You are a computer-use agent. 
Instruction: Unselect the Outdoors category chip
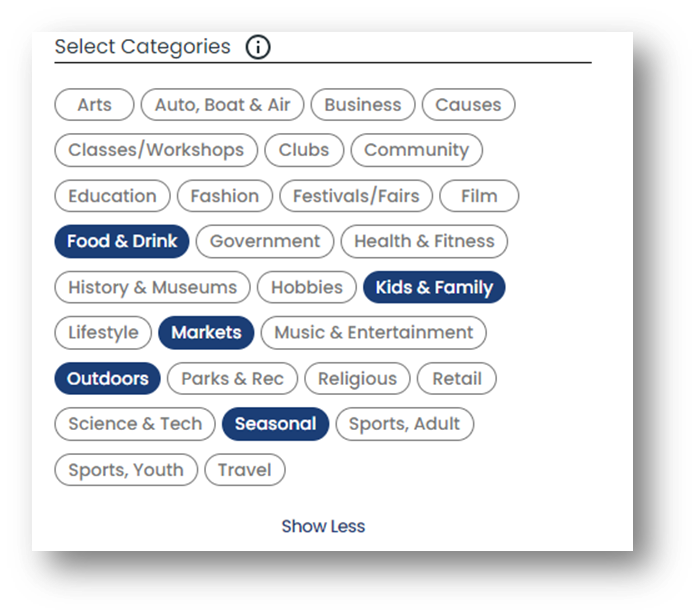click(107, 379)
